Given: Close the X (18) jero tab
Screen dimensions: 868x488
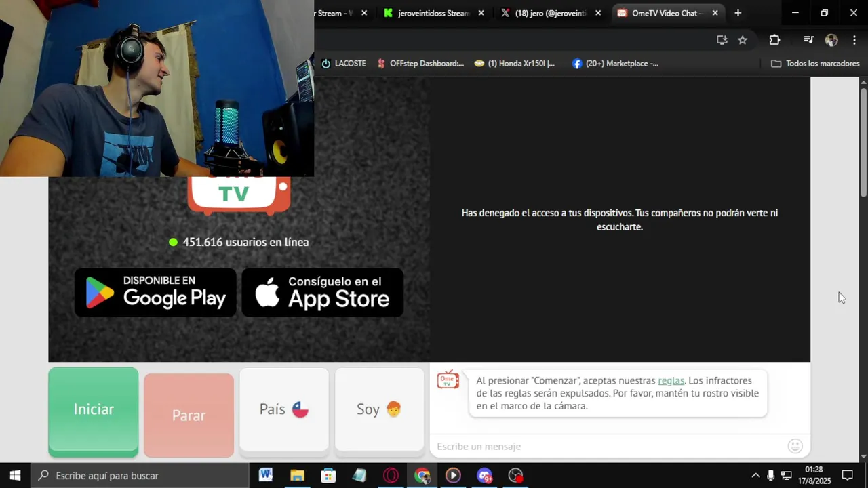Looking at the screenshot, I should (598, 13).
